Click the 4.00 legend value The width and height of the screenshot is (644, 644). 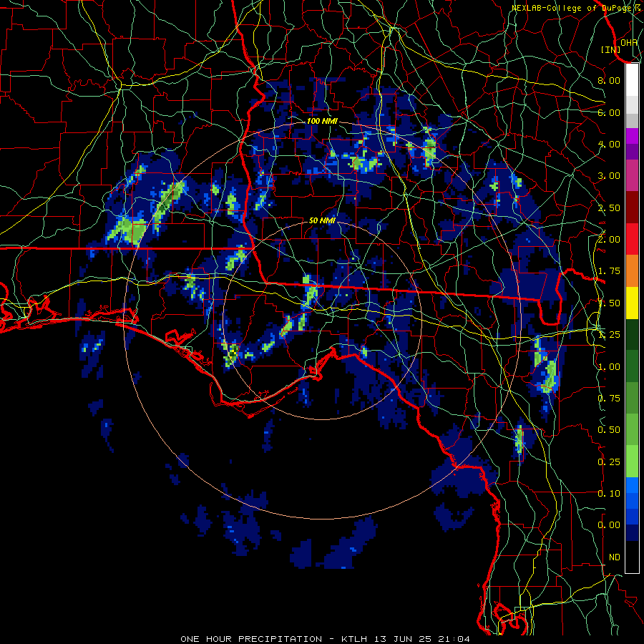[x=609, y=144]
